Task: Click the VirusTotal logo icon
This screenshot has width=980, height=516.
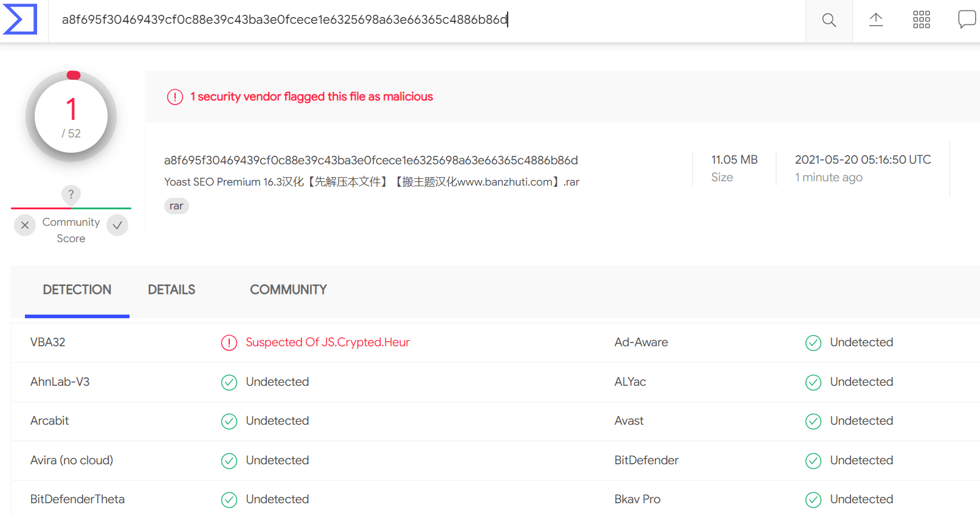Action: pyautogui.click(x=20, y=19)
